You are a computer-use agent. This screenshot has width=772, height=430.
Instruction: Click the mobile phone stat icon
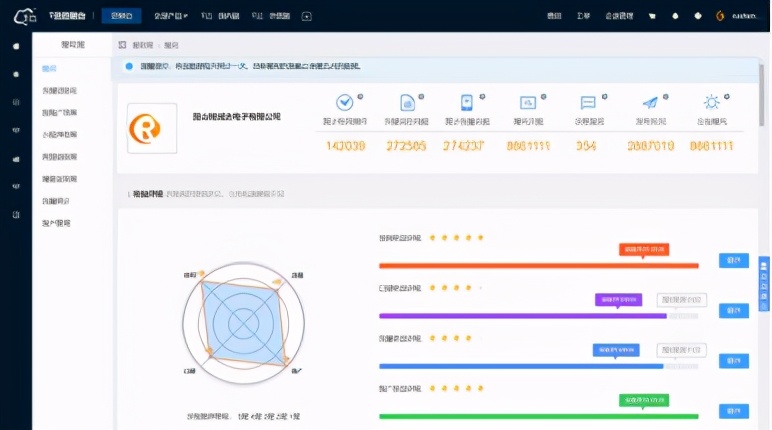click(x=466, y=102)
